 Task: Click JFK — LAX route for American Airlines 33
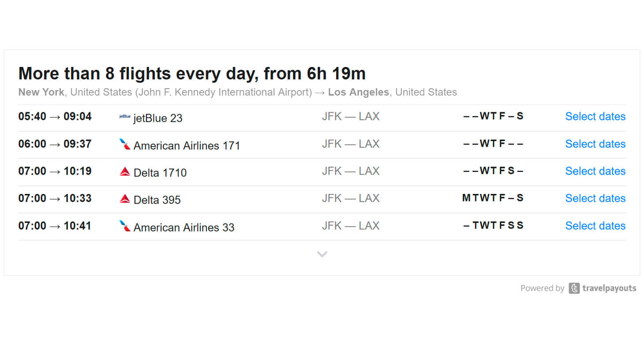click(350, 226)
